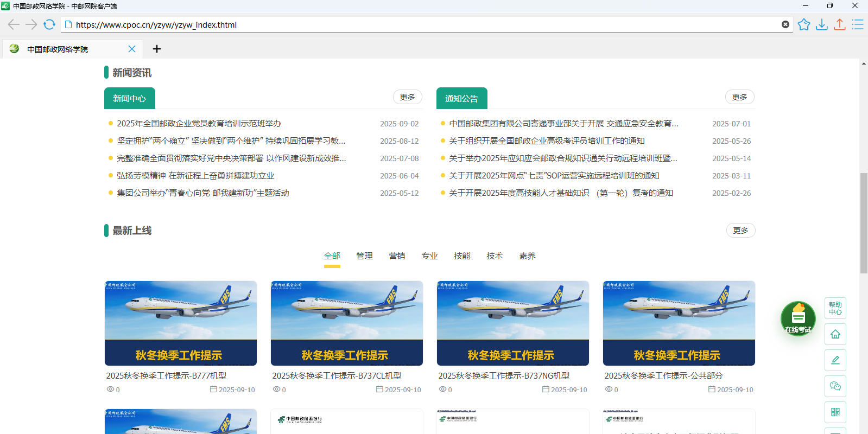
Task: Select the 管理 category tab
Action: point(364,256)
